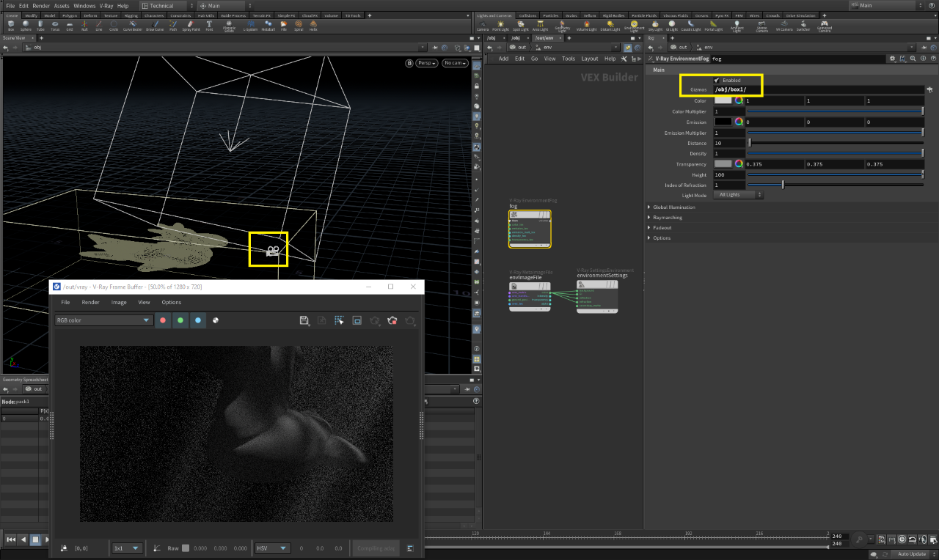The image size is (939, 560).
Task: Open the Gizmos node chooser button
Action: click(x=929, y=89)
